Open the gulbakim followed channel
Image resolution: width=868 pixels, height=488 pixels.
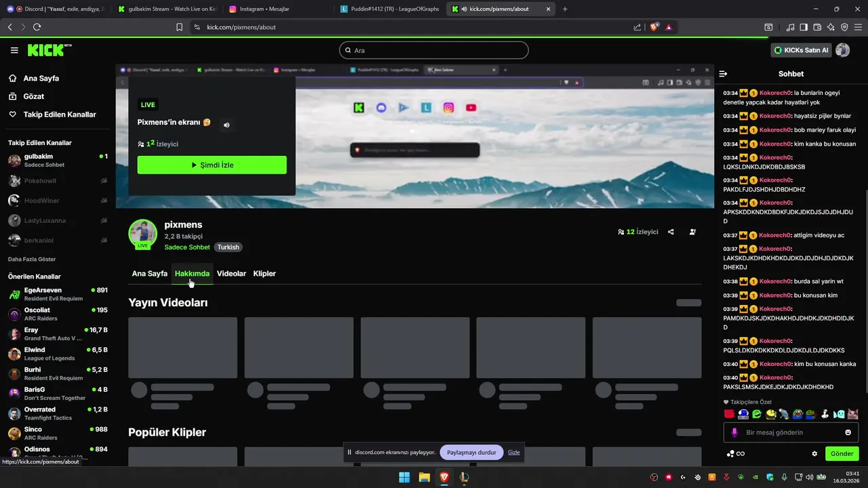(x=58, y=161)
